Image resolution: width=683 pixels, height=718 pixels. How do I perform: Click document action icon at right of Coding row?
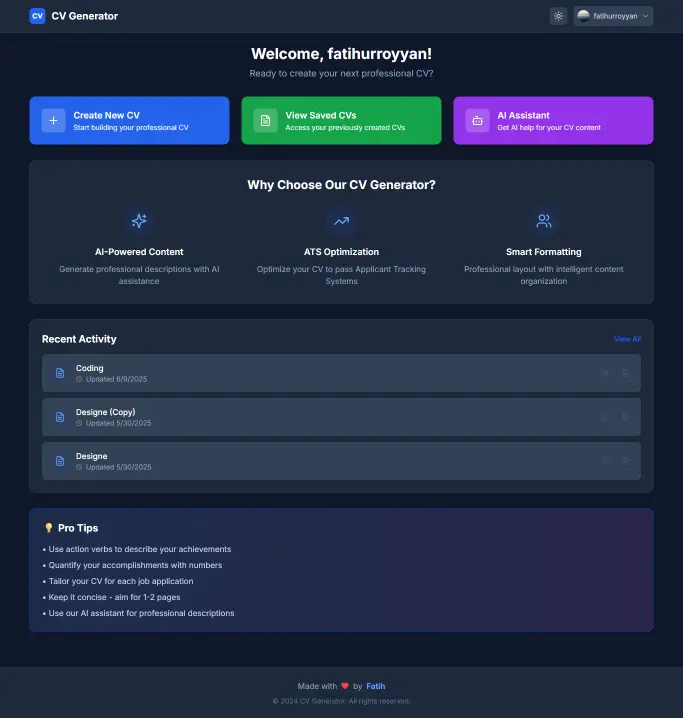point(625,373)
